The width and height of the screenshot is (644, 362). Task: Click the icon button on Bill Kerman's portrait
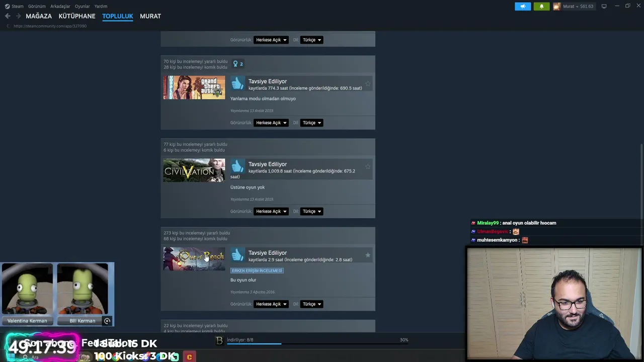pos(107,321)
